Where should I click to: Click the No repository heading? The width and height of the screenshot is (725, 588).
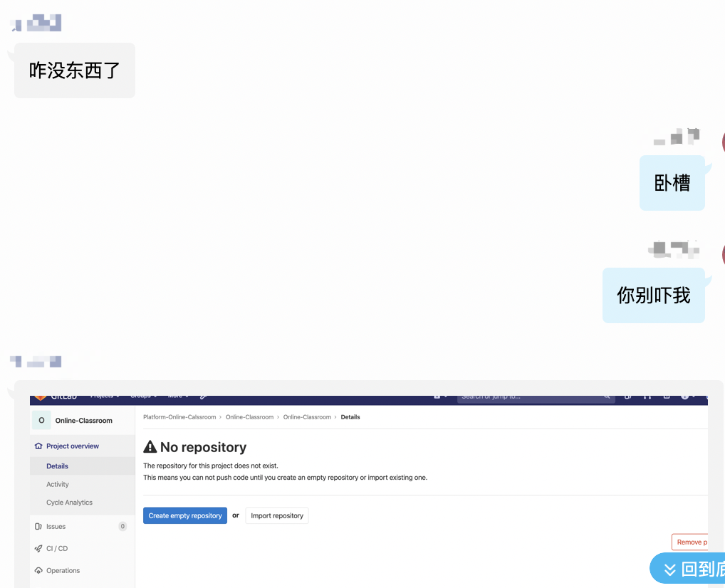click(203, 447)
